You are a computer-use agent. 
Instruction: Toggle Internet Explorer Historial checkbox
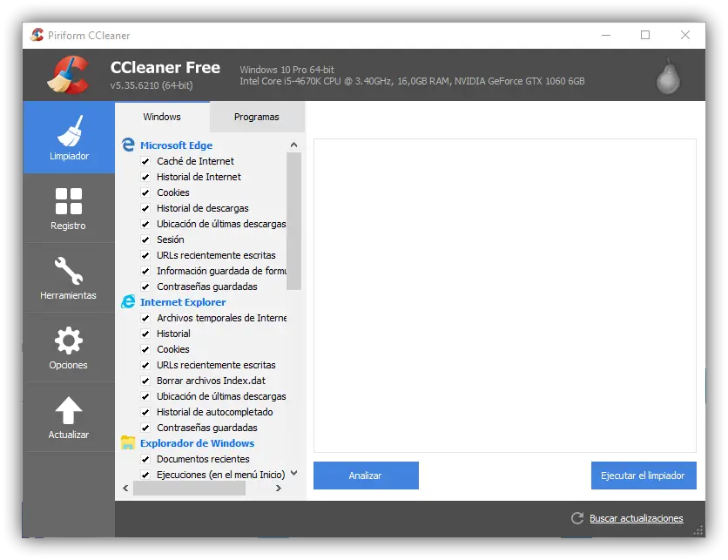coord(145,334)
